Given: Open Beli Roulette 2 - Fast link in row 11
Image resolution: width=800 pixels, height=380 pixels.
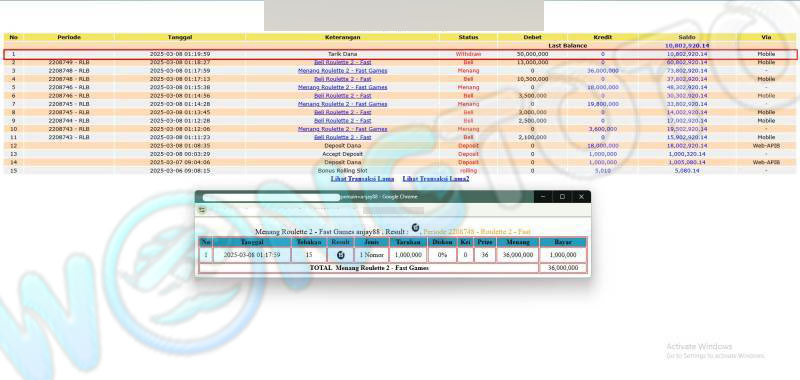Looking at the screenshot, I should point(342,137).
